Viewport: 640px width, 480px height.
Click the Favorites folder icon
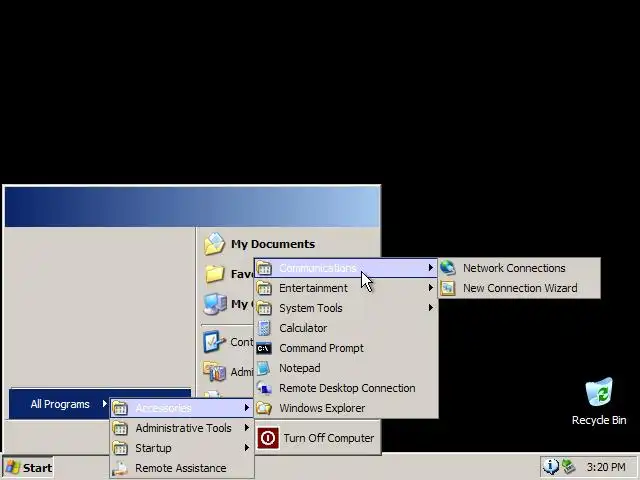pos(215,274)
